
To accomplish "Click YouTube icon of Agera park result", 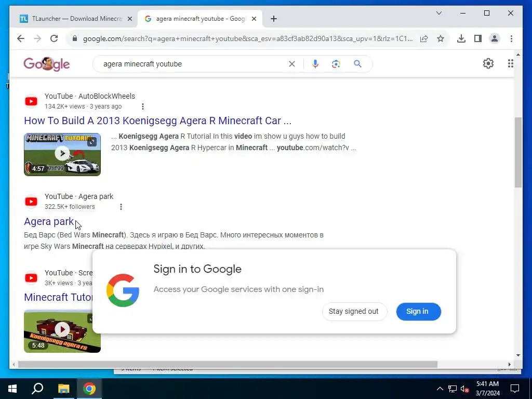I will click(x=31, y=202).
